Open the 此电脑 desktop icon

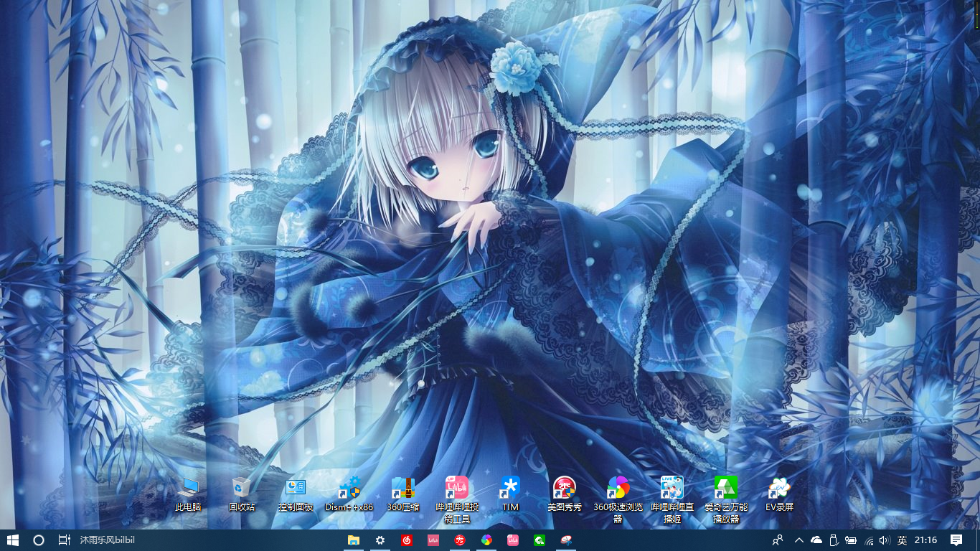coord(188,494)
